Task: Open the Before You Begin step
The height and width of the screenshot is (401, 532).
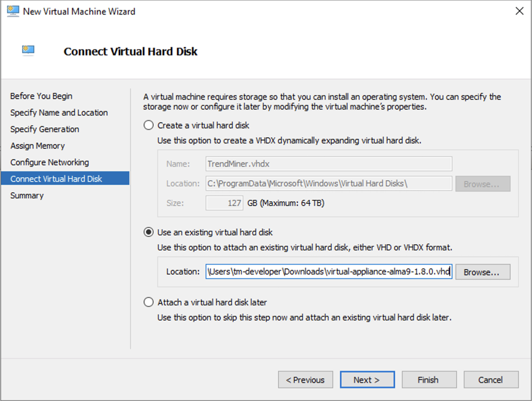Action: click(41, 96)
